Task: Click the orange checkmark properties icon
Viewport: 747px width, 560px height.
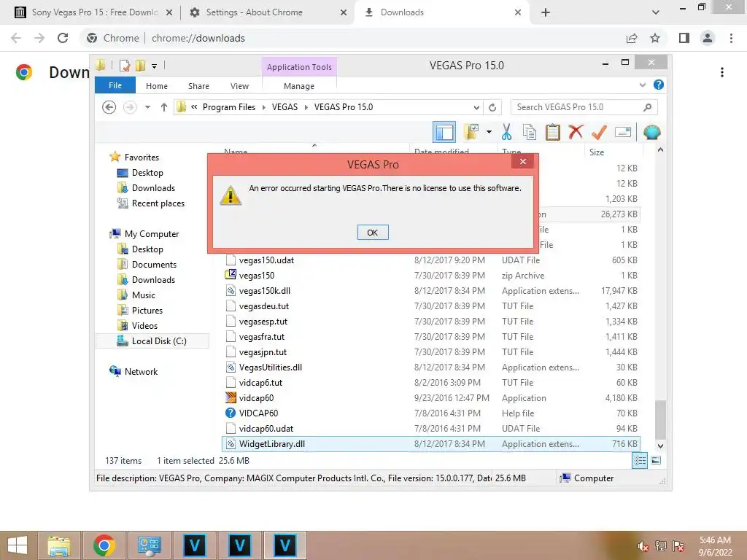Action: pyautogui.click(x=599, y=132)
